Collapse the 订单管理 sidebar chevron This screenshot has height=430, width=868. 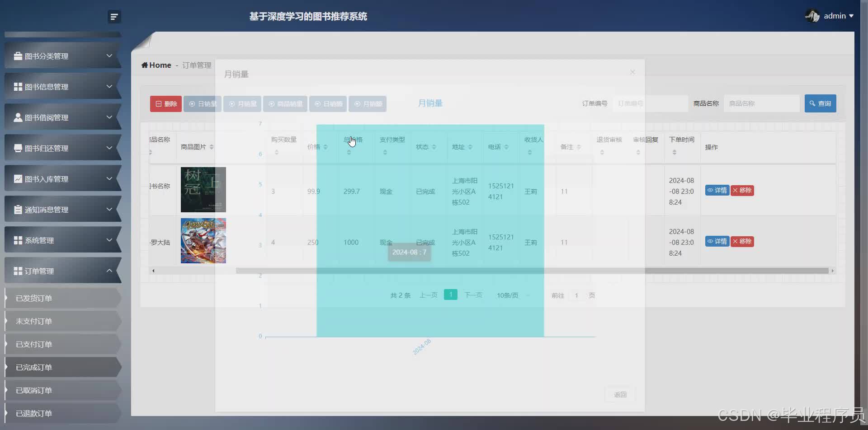[x=109, y=271]
